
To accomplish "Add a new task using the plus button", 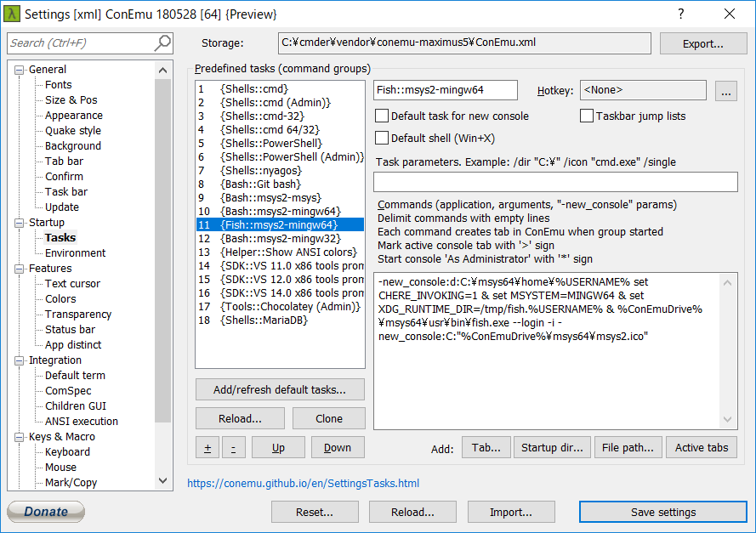I will coord(207,447).
